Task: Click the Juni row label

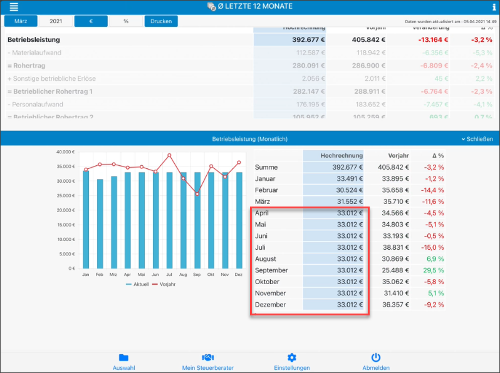Action: tap(261, 236)
